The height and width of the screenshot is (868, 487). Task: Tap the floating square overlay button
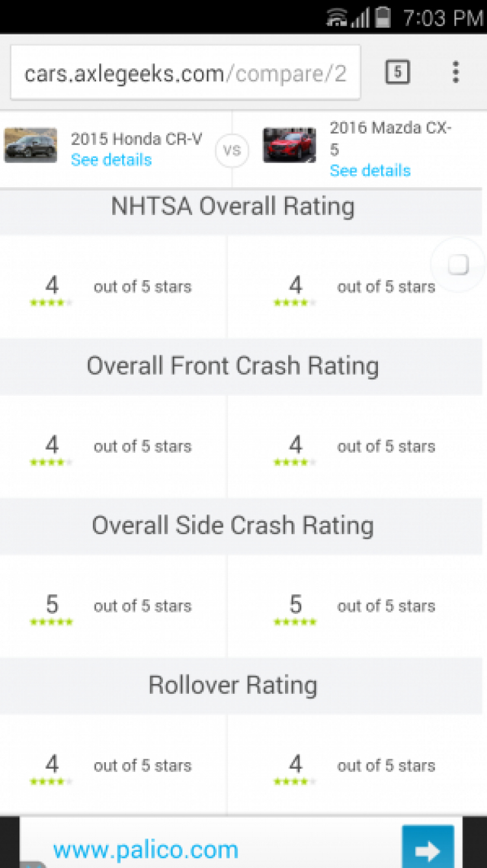pos(458,264)
